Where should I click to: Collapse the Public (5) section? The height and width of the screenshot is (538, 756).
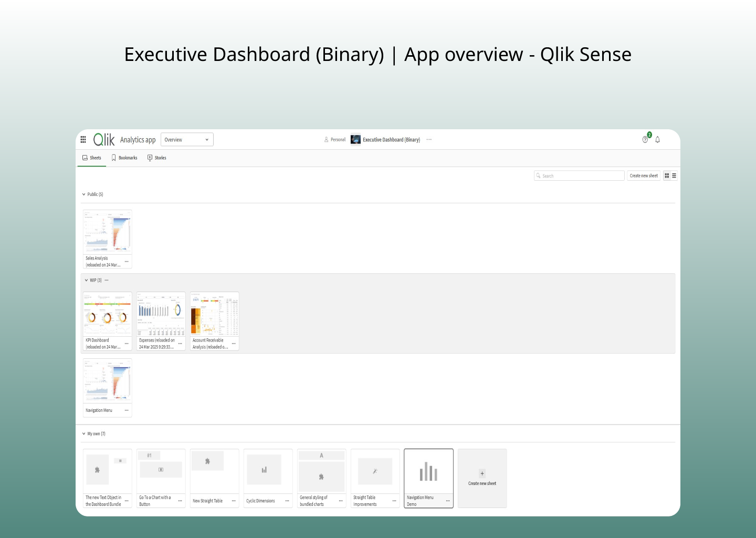[83, 194]
